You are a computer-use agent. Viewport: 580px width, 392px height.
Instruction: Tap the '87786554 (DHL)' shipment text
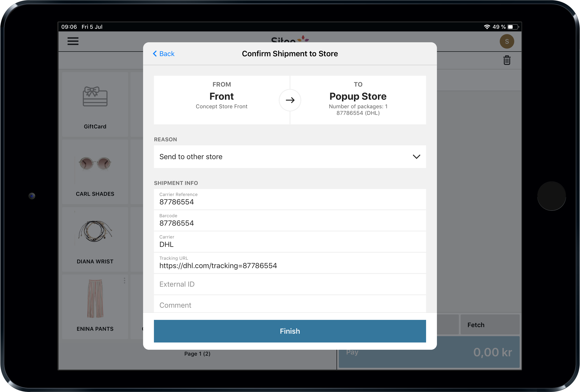pyautogui.click(x=358, y=113)
